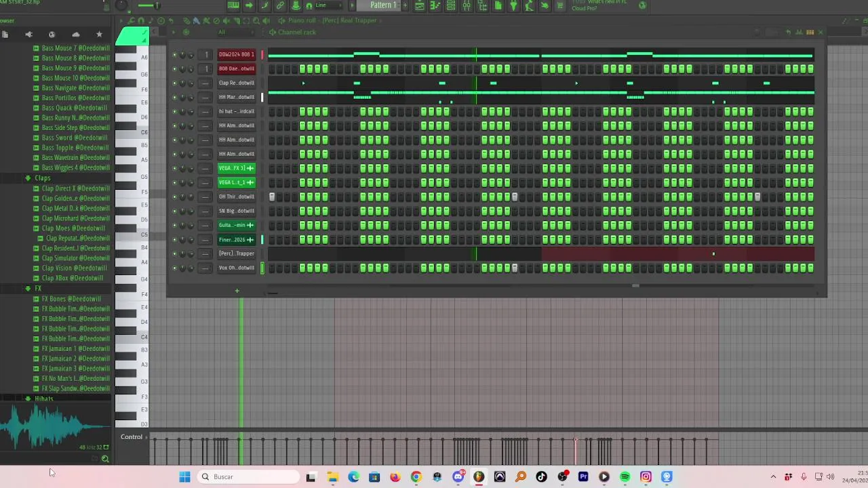Screen dimensions: 868x488
Task: Mute the SN Big channel
Action: click(x=174, y=211)
